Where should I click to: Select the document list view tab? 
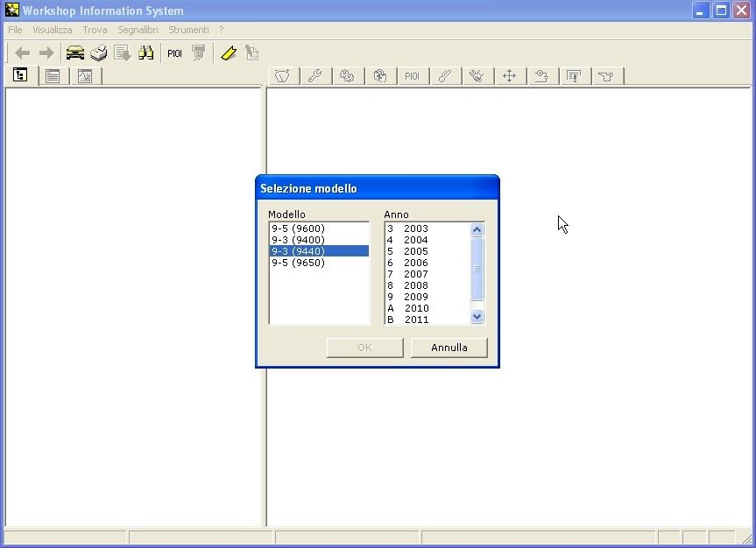53,76
